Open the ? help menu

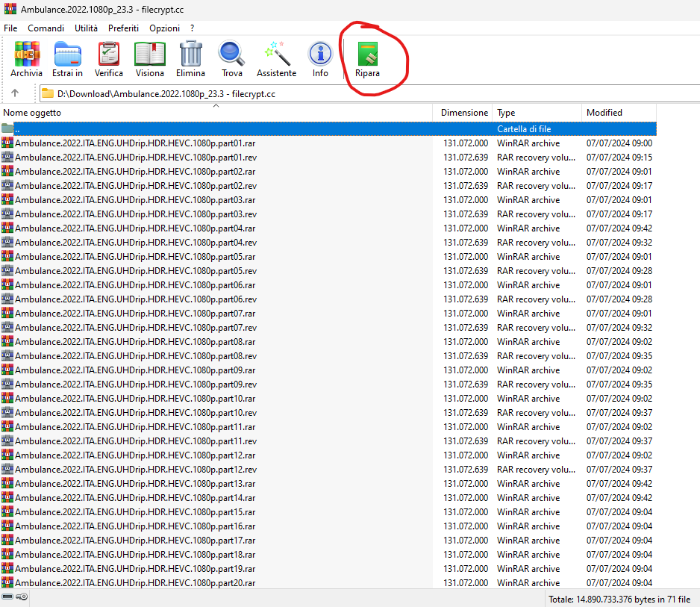coord(192,28)
